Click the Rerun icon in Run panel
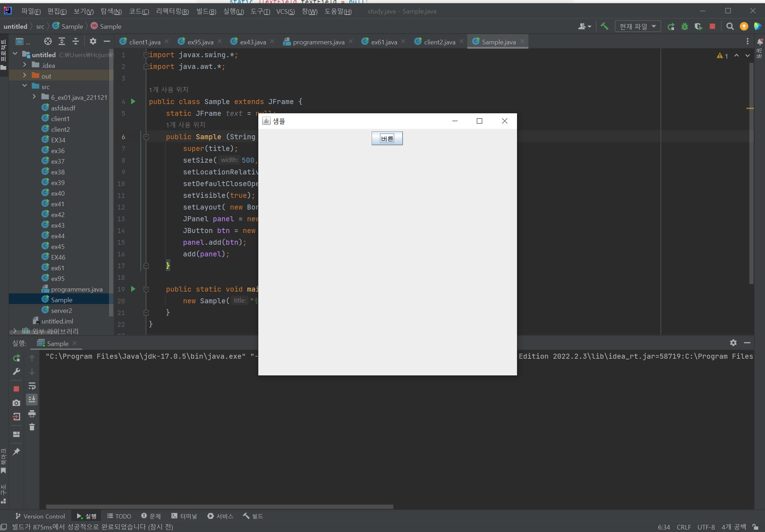This screenshot has width=765, height=532. click(16, 358)
